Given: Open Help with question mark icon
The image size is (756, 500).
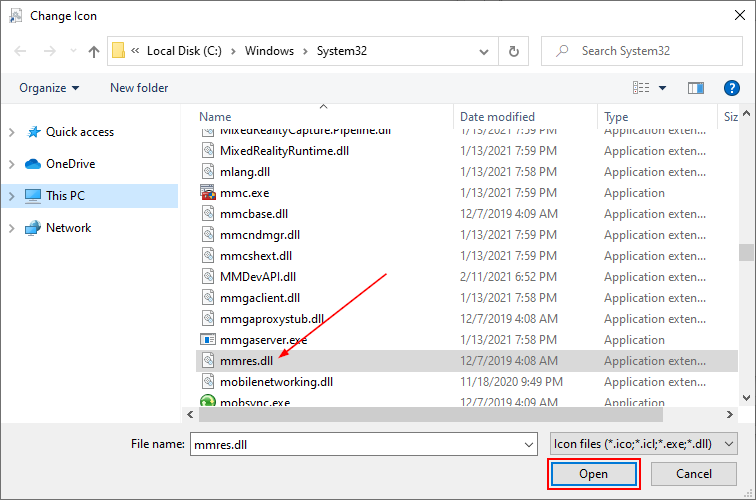Looking at the screenshot, I should pos(731,88).
